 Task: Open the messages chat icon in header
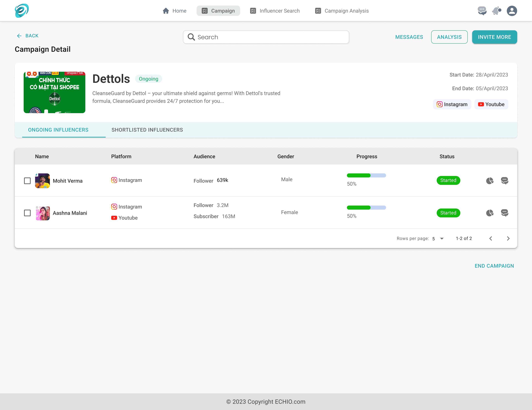pyautogui.click(x=482, y=11)
